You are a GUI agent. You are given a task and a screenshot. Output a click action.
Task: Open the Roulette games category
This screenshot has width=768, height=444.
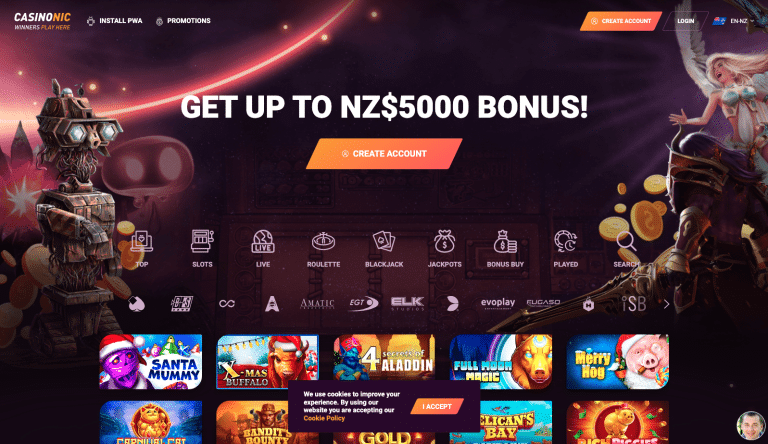click(323, 248)
